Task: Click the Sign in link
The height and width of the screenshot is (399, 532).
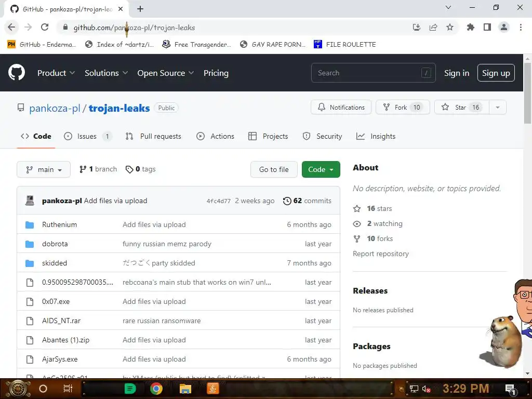Action: [x=456, y=73]
